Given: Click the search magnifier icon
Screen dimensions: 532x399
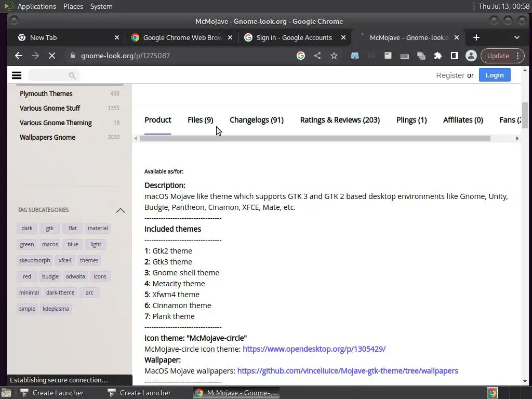Looking at the screenshot, I should (72, 75).
